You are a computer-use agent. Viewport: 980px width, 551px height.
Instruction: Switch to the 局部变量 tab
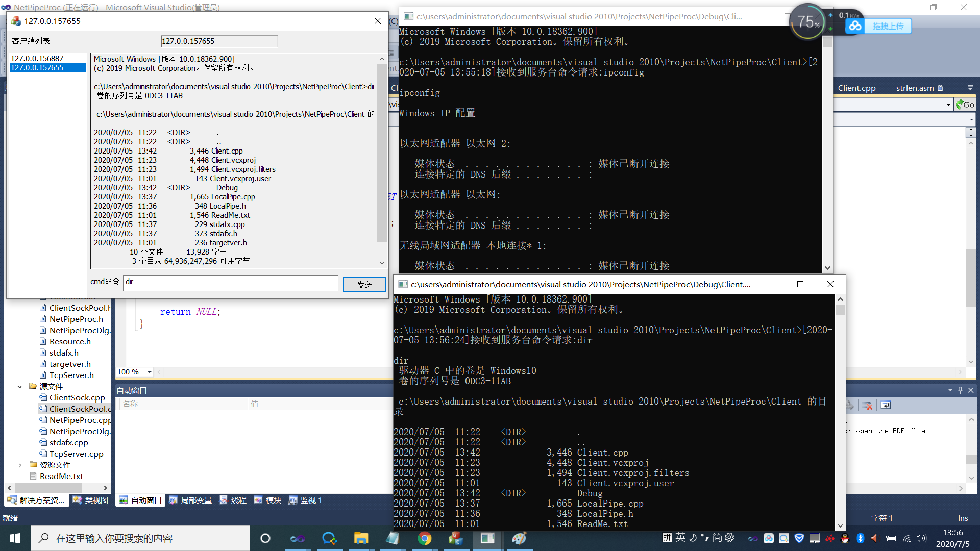[x=190, y=500]
